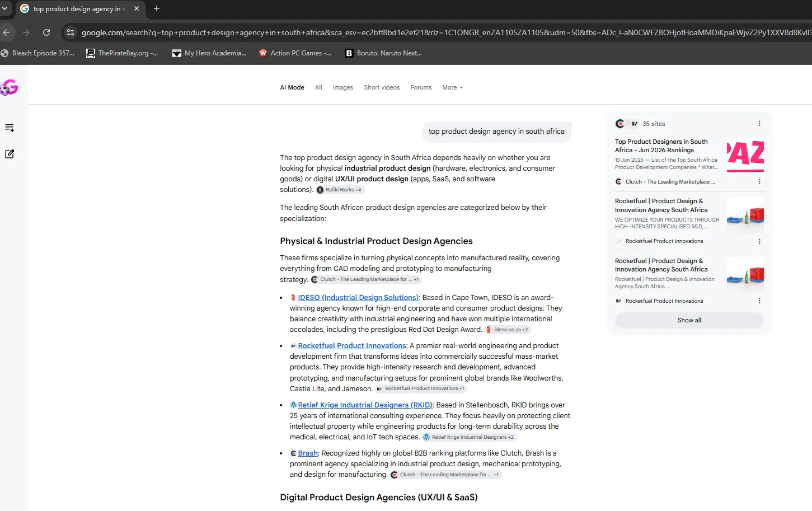Switch to the Forums tab
812x511 pixels.
click(421, 87)
